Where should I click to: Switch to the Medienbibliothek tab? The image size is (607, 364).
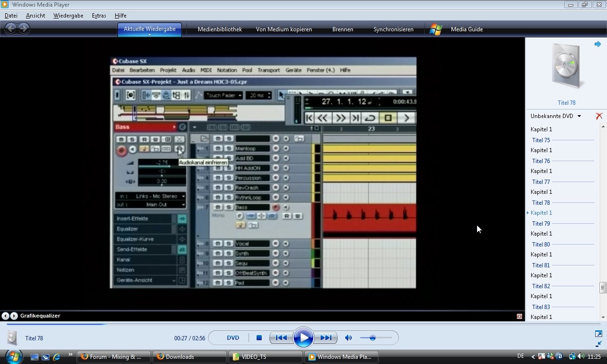click(220, 29)
